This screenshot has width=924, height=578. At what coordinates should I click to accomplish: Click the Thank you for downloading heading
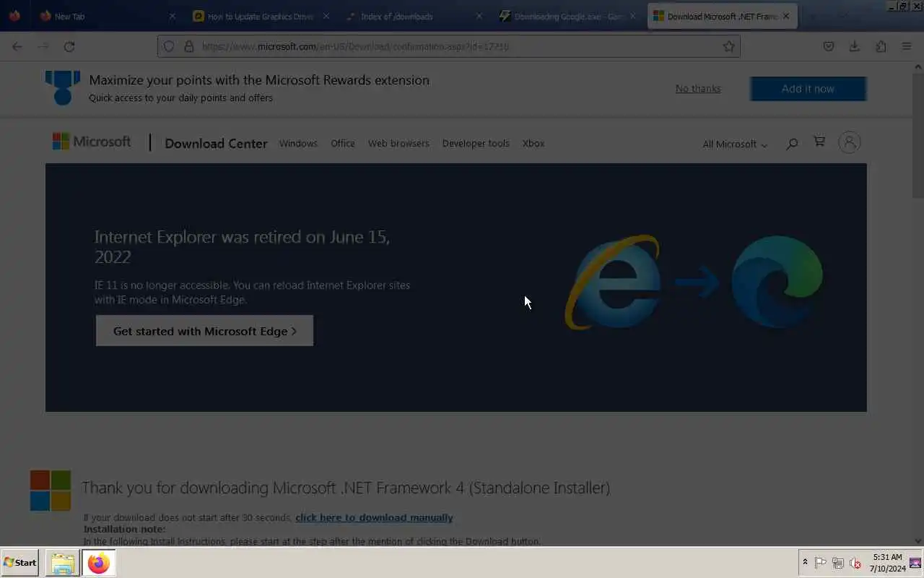pyautogui.click(x=346, y=488)
